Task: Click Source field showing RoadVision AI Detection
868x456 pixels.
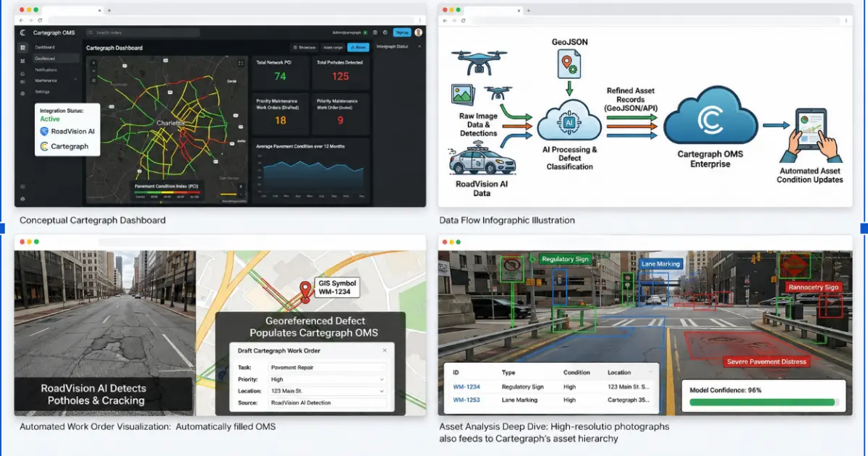Action: pyautogui.click(x=328, y=402)
